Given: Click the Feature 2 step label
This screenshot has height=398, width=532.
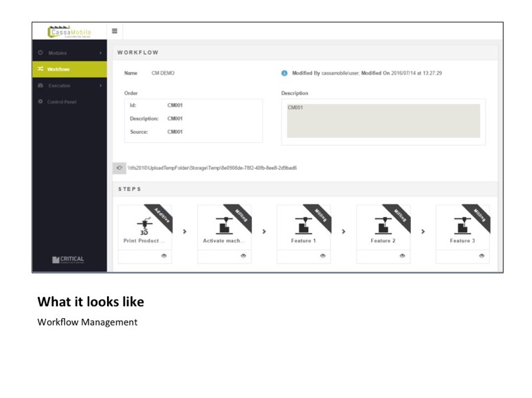Looking at the screenshot, I should pos(383,241).
